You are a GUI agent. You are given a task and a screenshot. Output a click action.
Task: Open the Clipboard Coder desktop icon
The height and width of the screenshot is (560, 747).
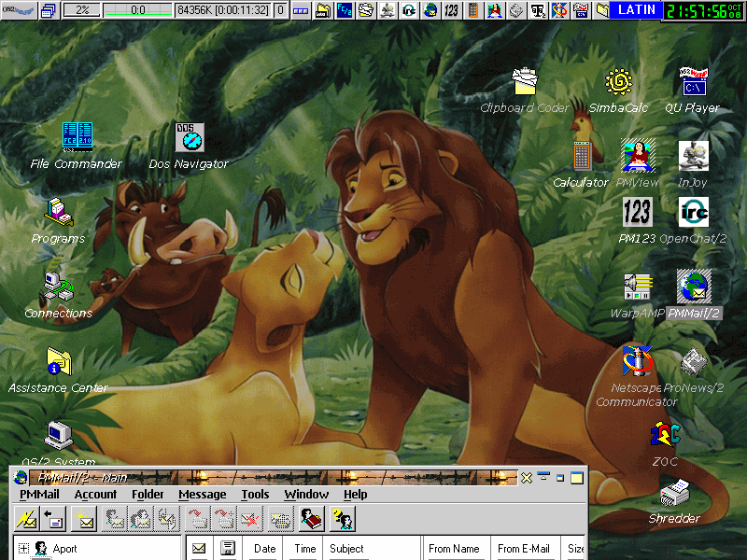525,81
